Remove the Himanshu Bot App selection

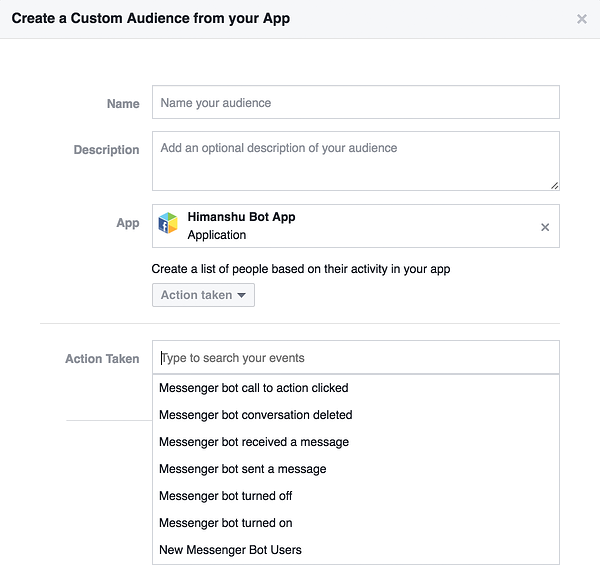click(x=545, y=227)
